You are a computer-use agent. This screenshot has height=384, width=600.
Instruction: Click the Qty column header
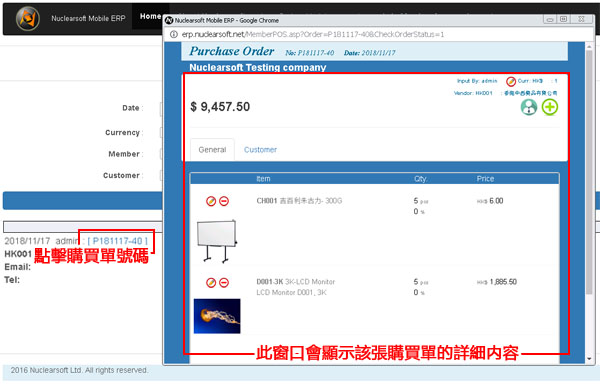point(420,179)
